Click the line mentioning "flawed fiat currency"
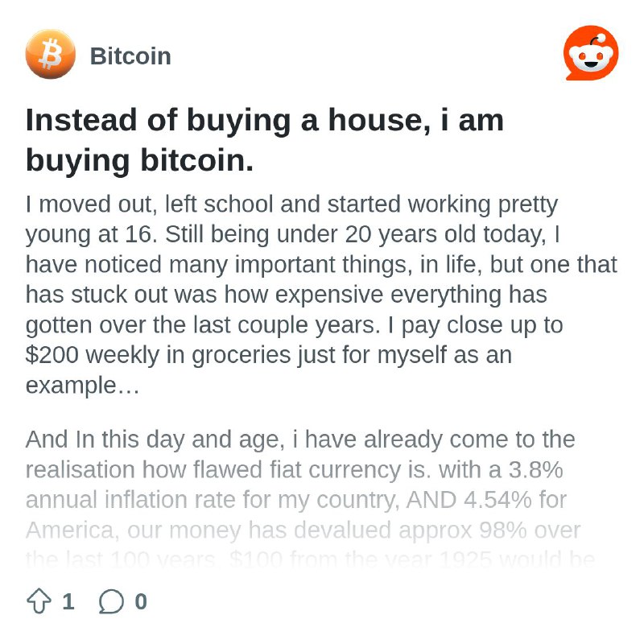Viewport: 644px width, 644px height. 294,470
